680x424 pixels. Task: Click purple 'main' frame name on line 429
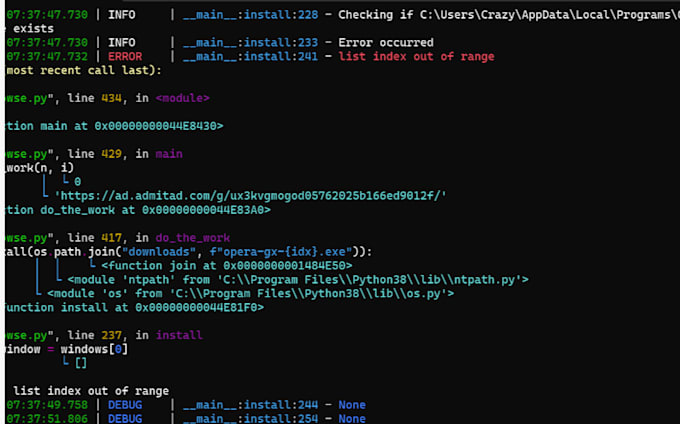[169, 154]
